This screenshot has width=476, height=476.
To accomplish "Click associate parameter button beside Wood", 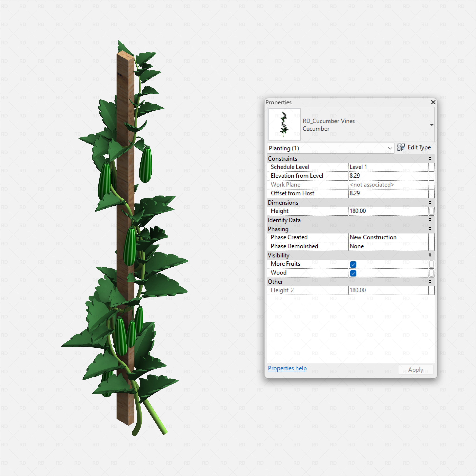I will [432, 273].
